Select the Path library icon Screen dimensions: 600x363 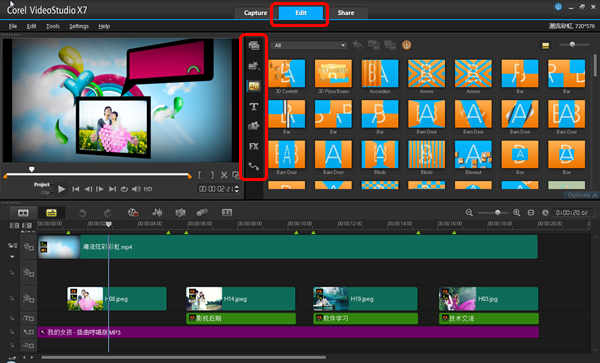(254, 166)
